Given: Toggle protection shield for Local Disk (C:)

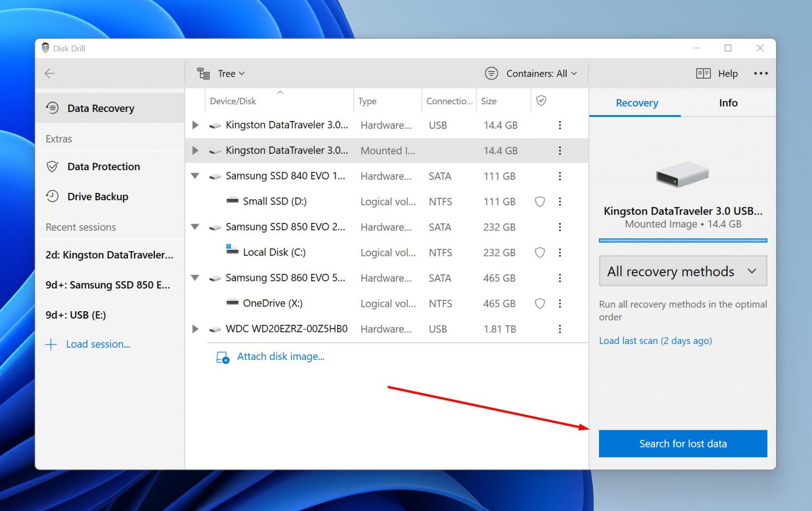Looking at the screenshot, I should pos(540,253).
